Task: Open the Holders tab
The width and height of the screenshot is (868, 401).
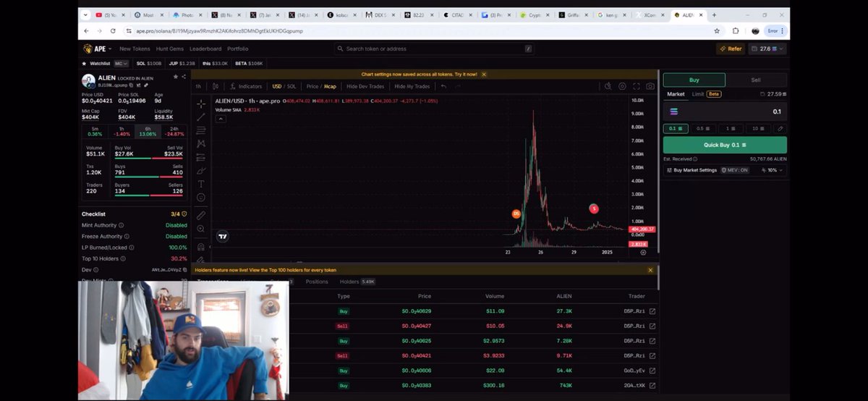Action: coord(357,282)
